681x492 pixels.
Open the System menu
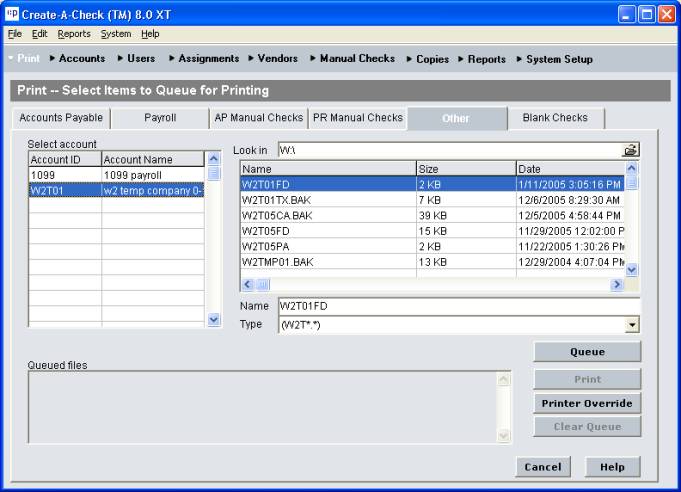click(x=116, y=34)
